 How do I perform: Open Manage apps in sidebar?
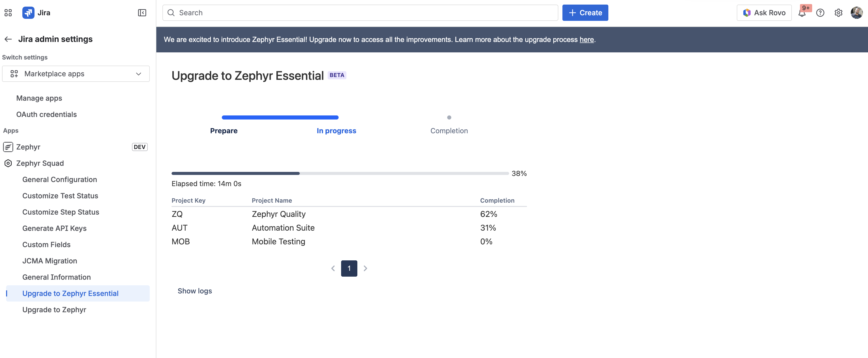point(39,98)
